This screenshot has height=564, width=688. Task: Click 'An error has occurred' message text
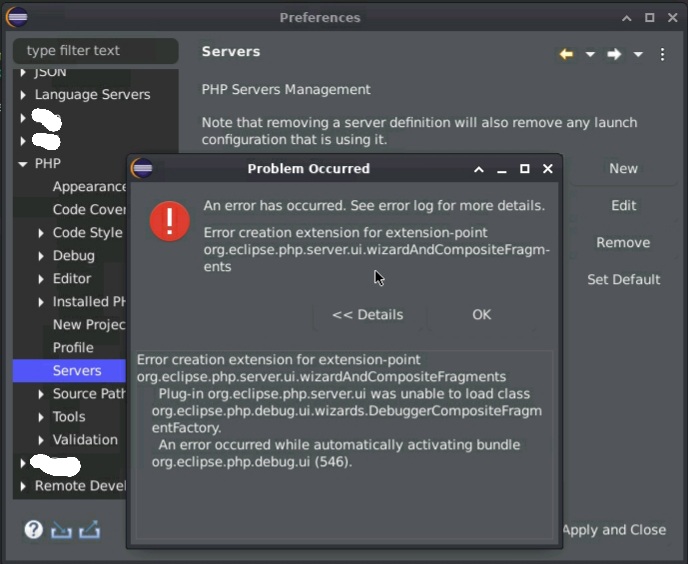374,205
